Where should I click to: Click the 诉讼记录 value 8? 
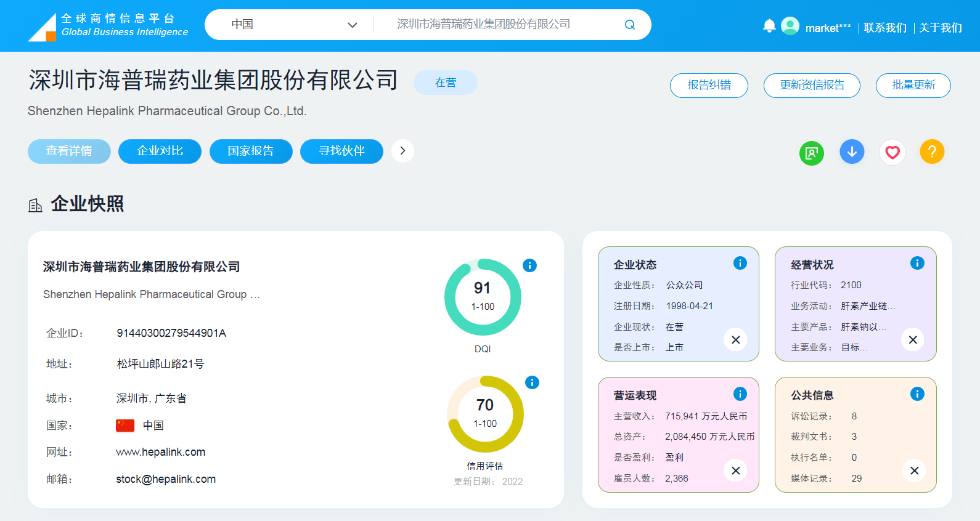point(854,416)
